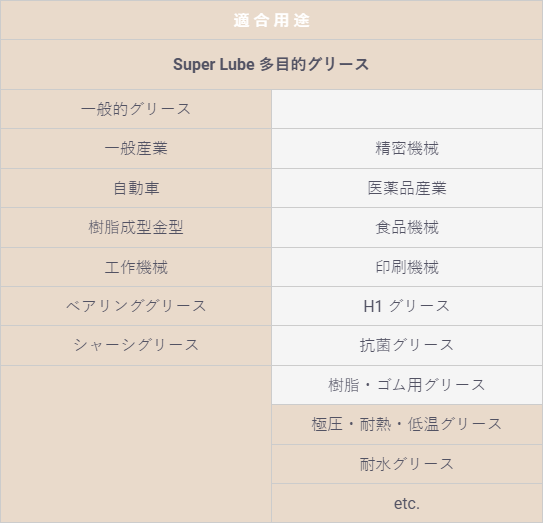Click the 適合用途 header cell
This screenshot has height=523, width=543.
[x=272, y=20]
